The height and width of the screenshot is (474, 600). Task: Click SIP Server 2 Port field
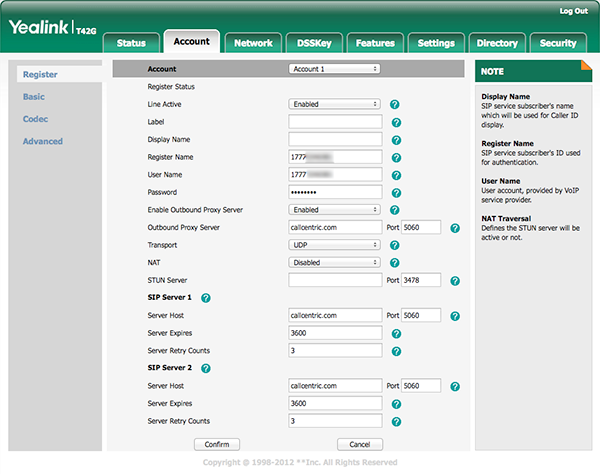coord(421,386)
